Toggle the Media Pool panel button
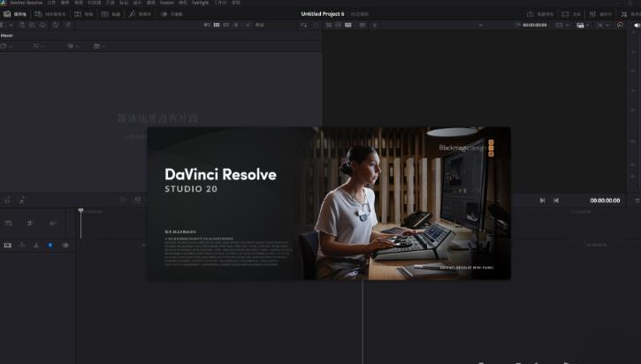 pos(15,14)
